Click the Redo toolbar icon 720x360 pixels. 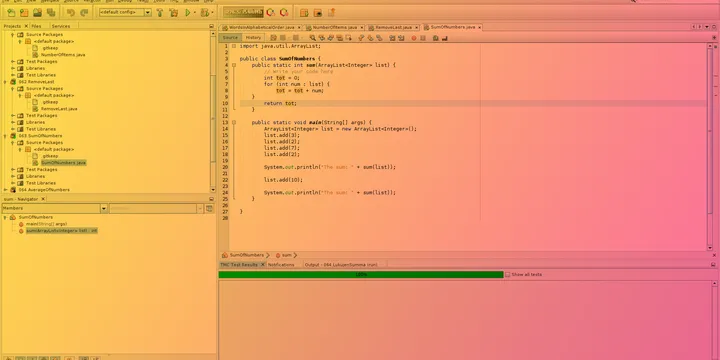tap(84, 12)
